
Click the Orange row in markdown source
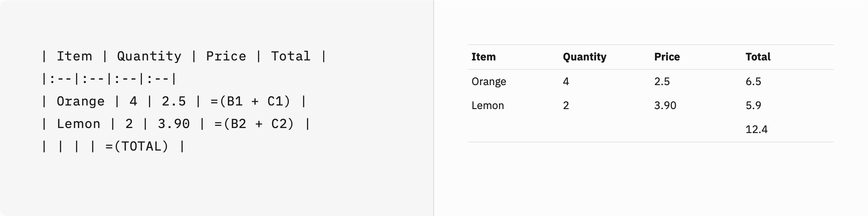click(x=174, y=101)
